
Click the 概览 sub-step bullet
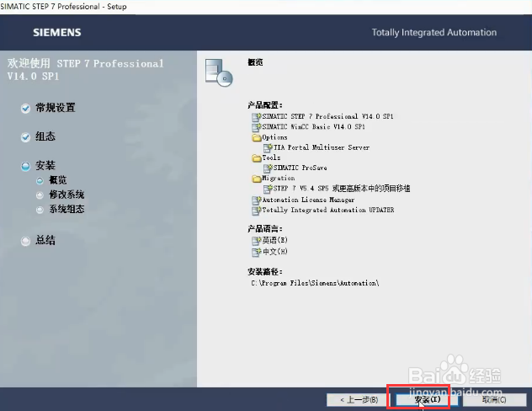(40, 180)
